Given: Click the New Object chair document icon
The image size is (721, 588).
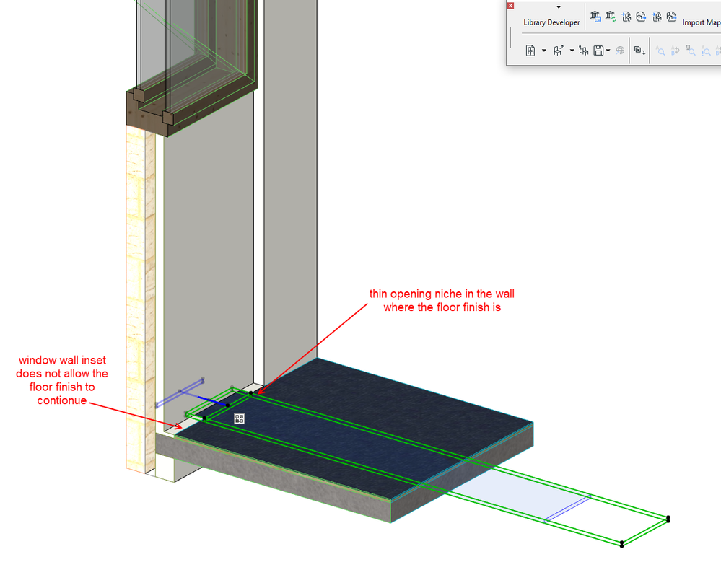Looking at the screenshot, I should click(530, 51).
